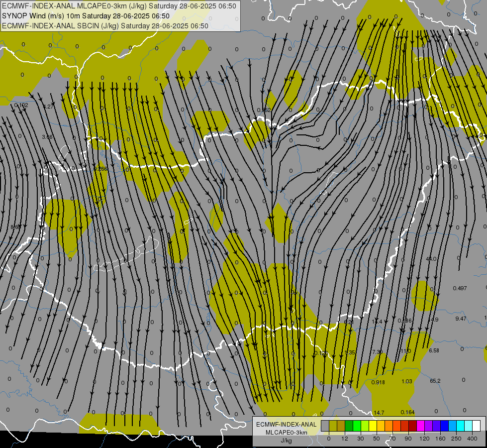This screenshot has width=487, height=448.
Task: Click the map value 0.102
Action: click(21, 105)
